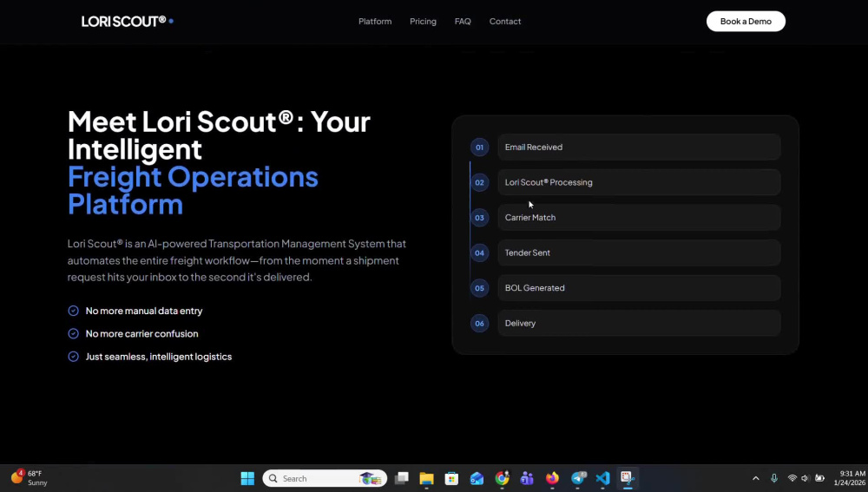Open Microsoft Store from the taskbar
Image resolution: width=868 pixels, height=492 pixels.
pyautogui.click(x=451, y=478)
